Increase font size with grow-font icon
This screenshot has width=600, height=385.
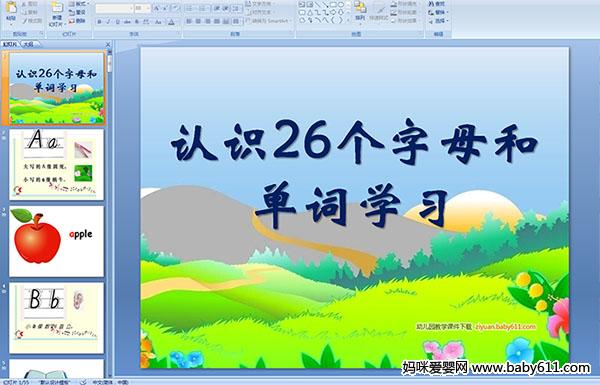coord(157,8)
